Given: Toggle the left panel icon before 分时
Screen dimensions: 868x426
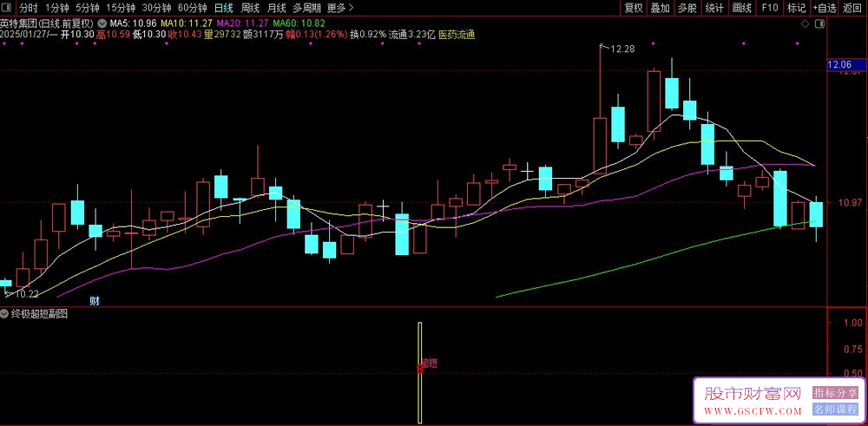Looking at the screenshot, I should tap(8, 8).
